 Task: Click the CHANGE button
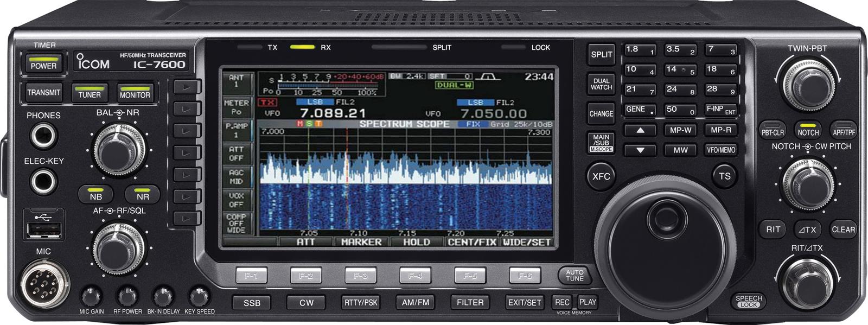(602, 114)
